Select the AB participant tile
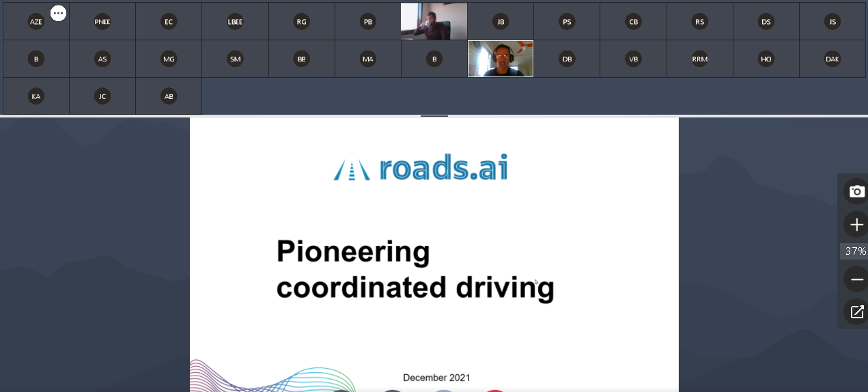Screen dimensions: 868x392 [169, 96]
